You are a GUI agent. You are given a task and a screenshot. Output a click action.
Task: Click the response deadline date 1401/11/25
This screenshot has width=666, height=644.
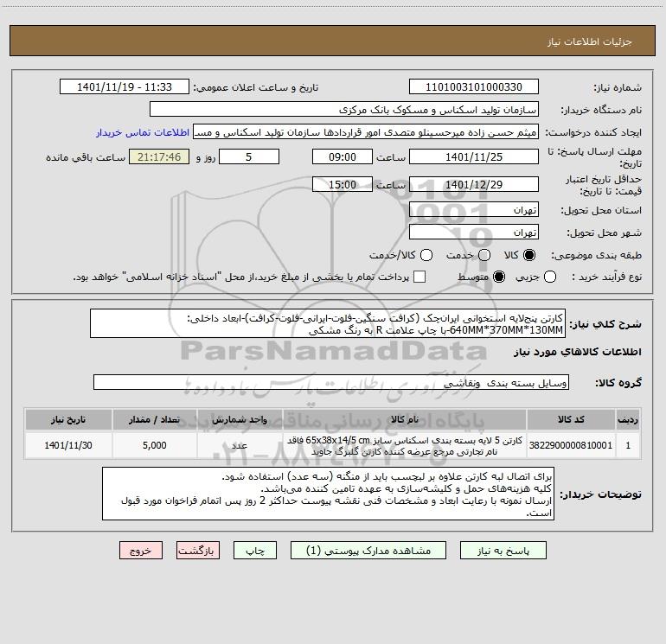474,156
